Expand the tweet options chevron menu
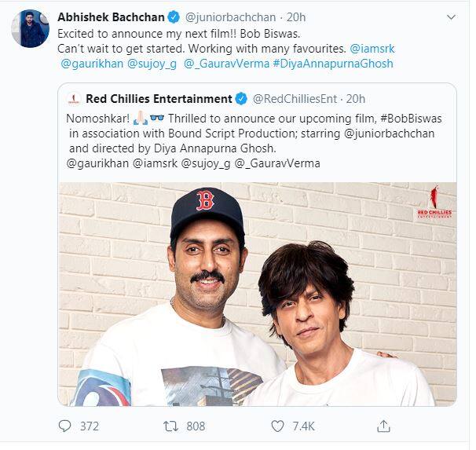Viewport: 476px width, 450px height. (452, 17)
